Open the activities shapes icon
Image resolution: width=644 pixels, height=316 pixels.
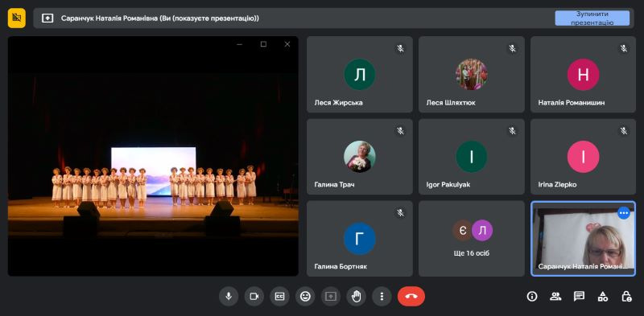click(x=602, y=297)
